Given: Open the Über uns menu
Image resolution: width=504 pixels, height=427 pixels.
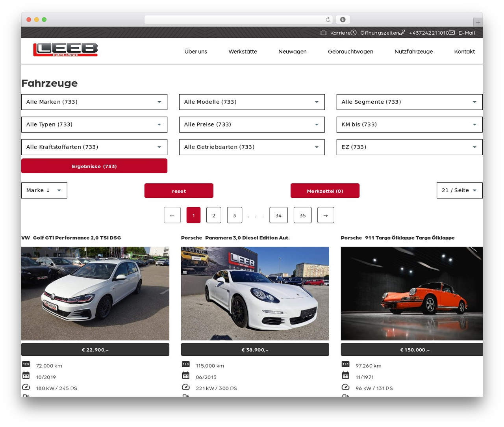Looking at the screenshot, I should 196,52.
